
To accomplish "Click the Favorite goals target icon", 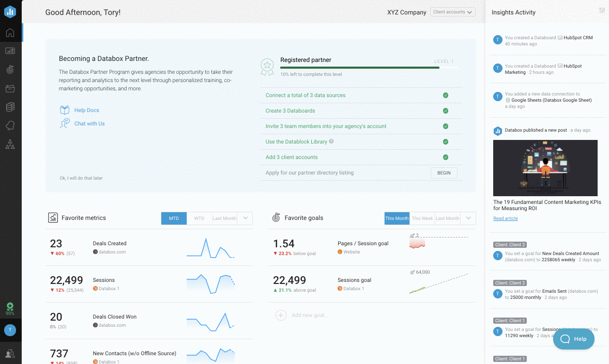I will click(276, 217).
